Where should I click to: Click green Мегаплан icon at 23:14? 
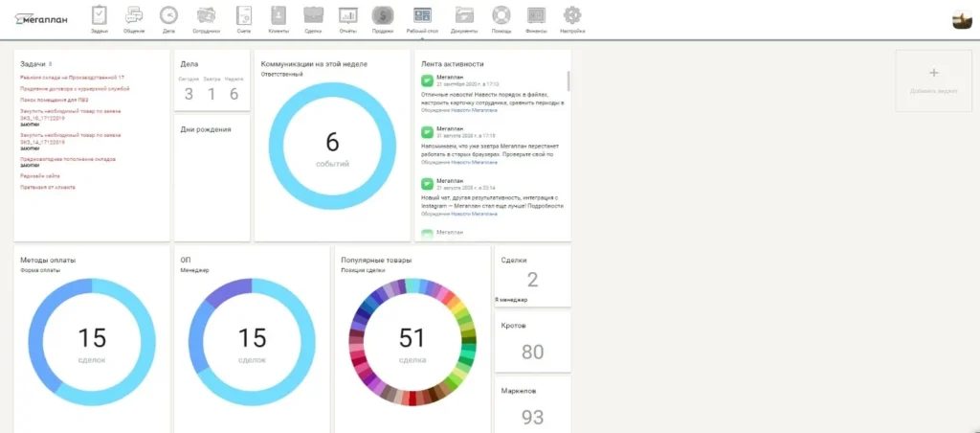[427, 184]
